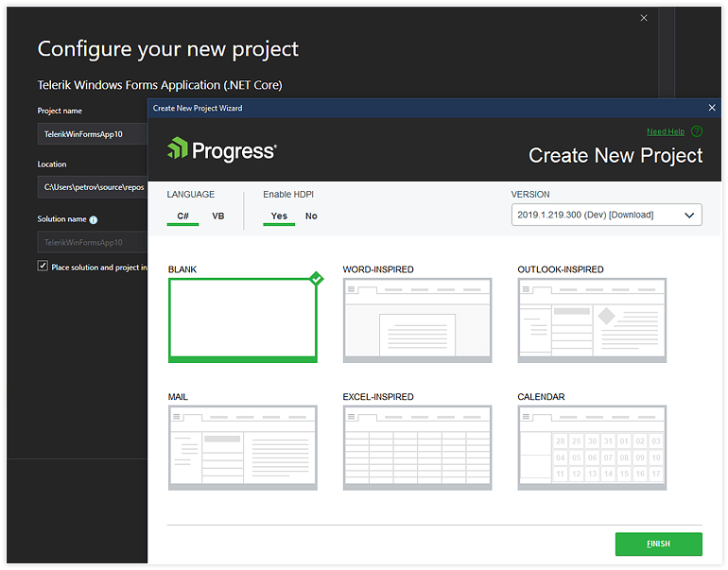The image size is (728, 570).
Task: Set Enable HDPI to No
Action: pyautogui.click(x=311, y=216)
